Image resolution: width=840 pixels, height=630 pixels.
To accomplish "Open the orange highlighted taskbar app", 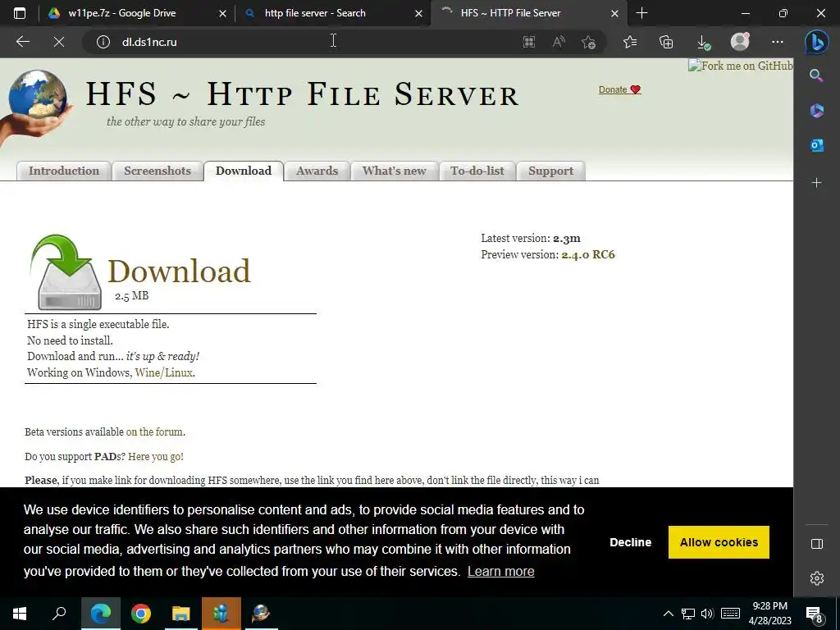I will tap(221, 614).
